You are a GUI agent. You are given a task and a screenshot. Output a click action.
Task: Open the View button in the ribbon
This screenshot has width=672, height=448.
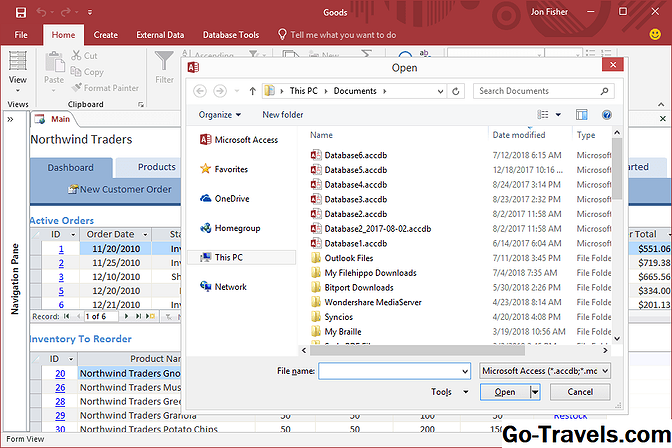click(18, 71)
